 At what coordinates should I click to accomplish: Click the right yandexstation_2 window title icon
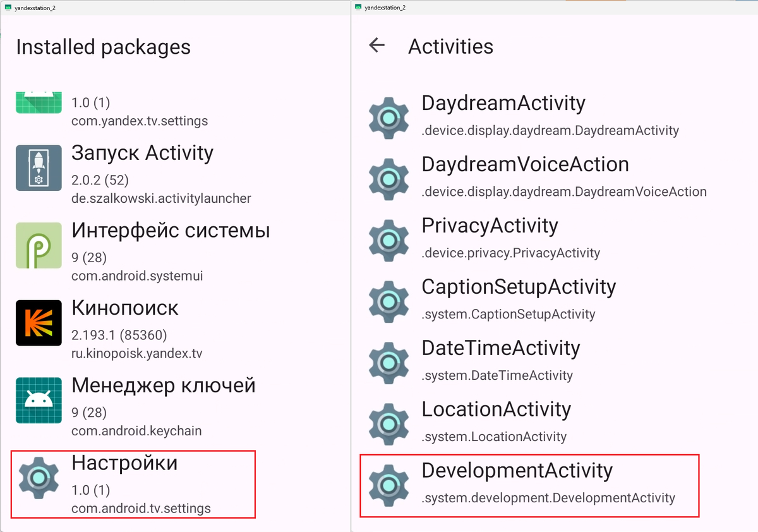358,7
